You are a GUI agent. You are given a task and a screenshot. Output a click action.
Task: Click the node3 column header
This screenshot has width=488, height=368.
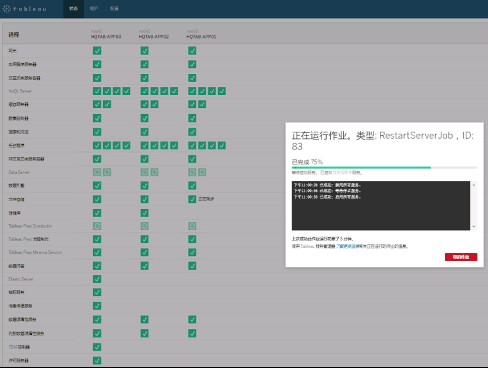click(x=201, y=34)
